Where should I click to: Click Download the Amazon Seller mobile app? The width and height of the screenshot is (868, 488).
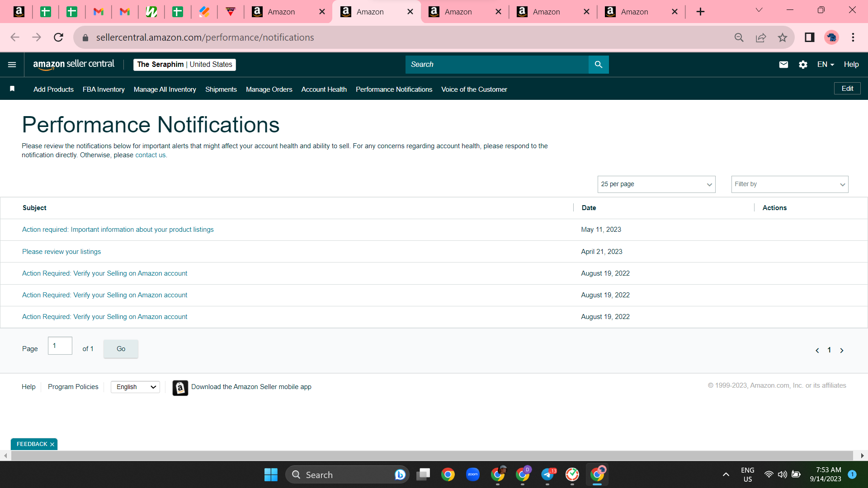point(251,387)
